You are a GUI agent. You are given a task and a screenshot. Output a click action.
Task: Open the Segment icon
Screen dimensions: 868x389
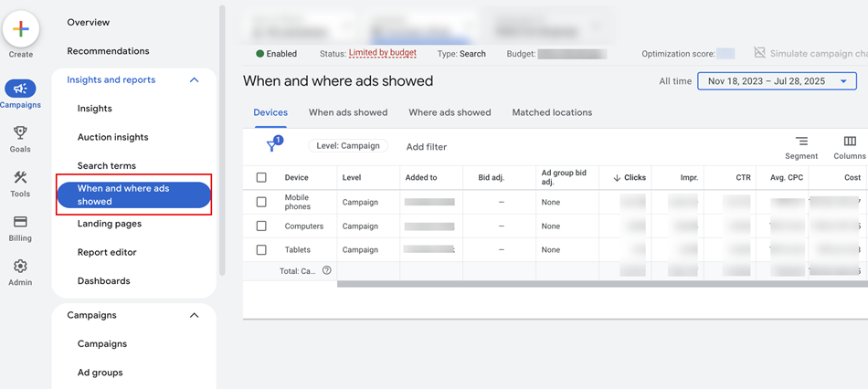click(x=801, y=142)
